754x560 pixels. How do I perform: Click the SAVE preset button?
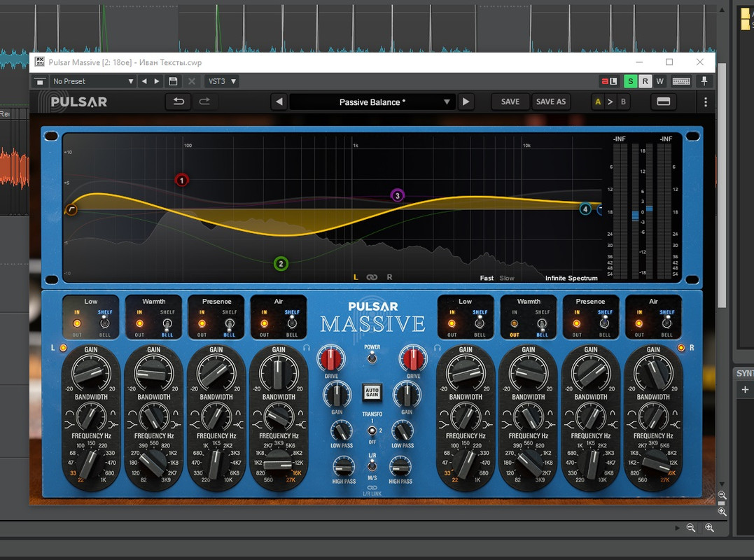510,102
